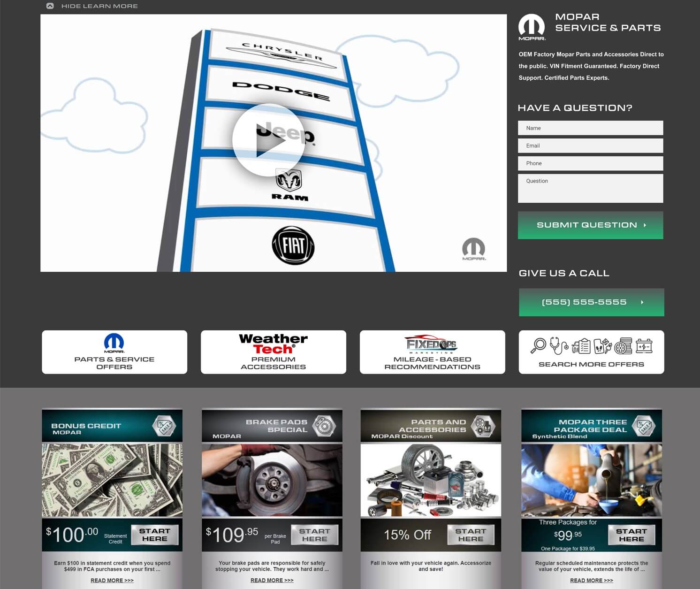Focus the Name input field
Screen dimensions: 700x589
(590, 128)
